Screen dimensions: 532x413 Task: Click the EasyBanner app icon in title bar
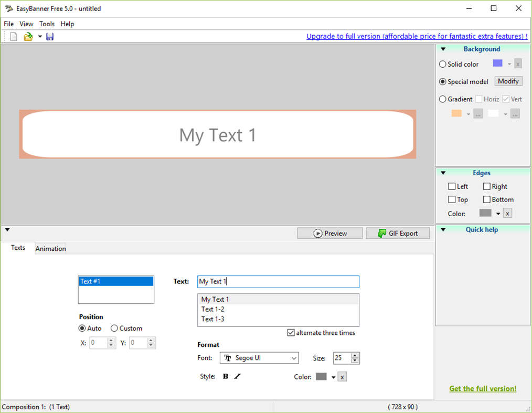point(9,8)
